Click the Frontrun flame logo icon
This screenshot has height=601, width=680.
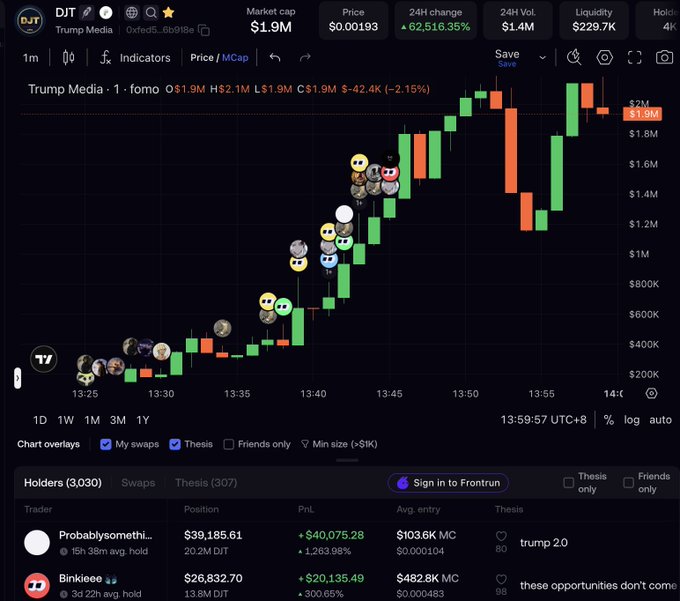point(403,483)
